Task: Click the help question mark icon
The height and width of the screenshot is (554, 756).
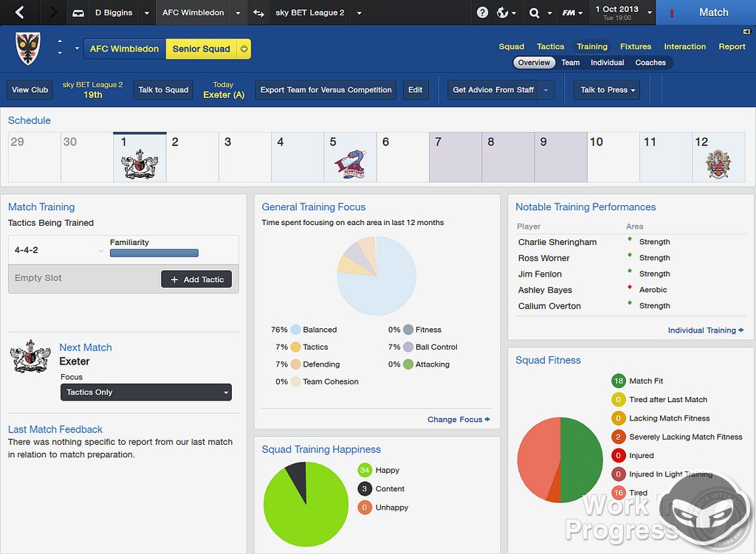Action: [x=482, y=13]
